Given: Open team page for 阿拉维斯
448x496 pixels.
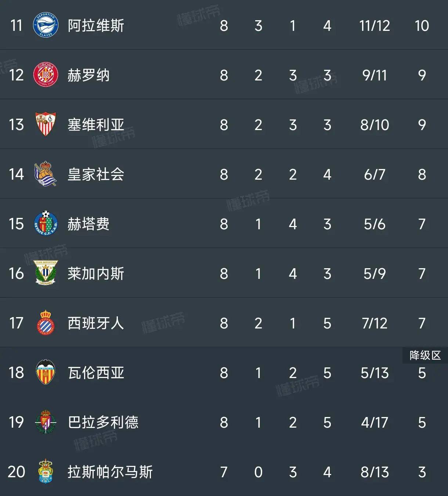Looking at the screenshot, I should tap(96, 26).
